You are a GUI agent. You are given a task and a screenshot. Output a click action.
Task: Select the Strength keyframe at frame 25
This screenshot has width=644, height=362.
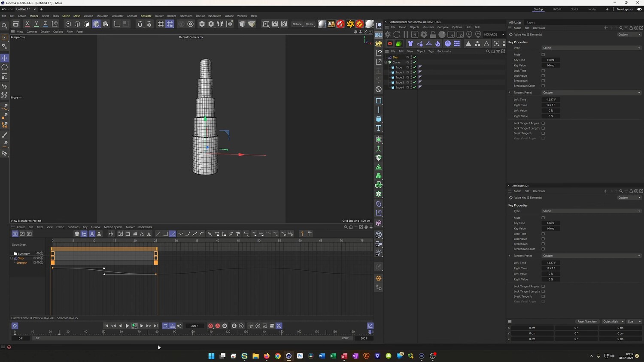[x=155, y=262]
